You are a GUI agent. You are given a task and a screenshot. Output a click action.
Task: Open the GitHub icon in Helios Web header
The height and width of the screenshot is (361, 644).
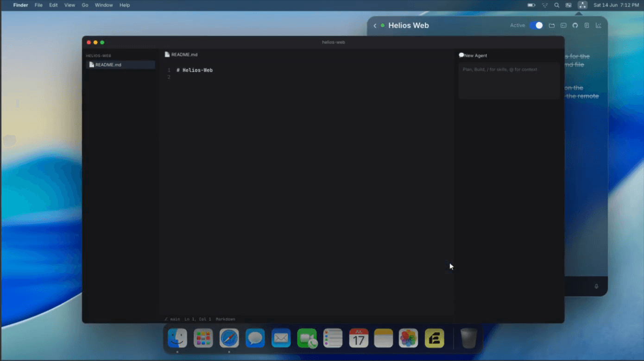coord(575,26)
